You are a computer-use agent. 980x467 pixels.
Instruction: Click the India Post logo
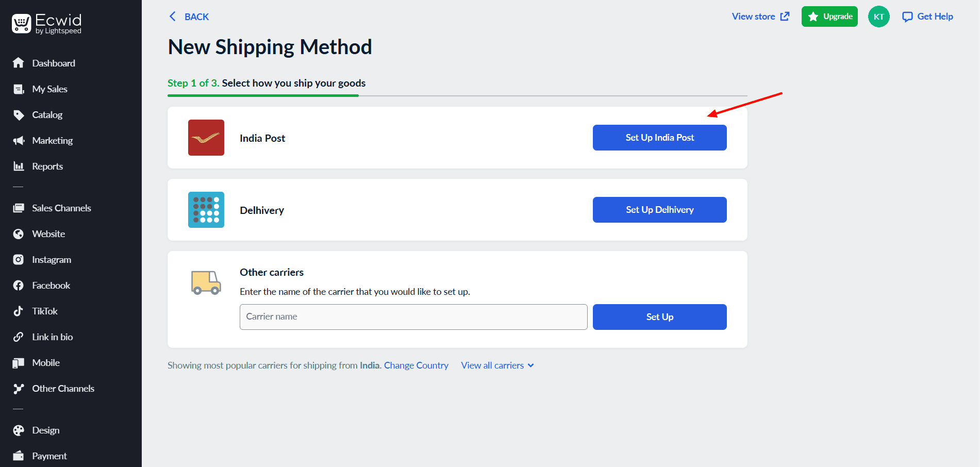click(x=206, y=138)
